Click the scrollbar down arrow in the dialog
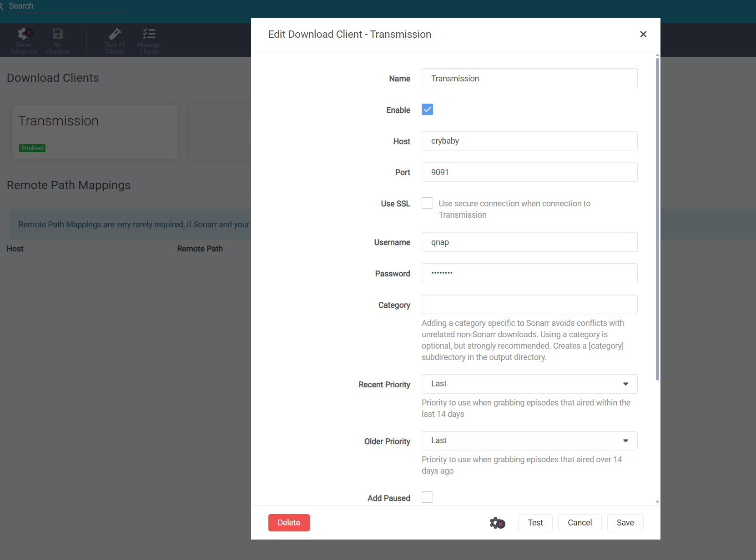The width and height of the screenshot is (756, 560). (657, 502)
